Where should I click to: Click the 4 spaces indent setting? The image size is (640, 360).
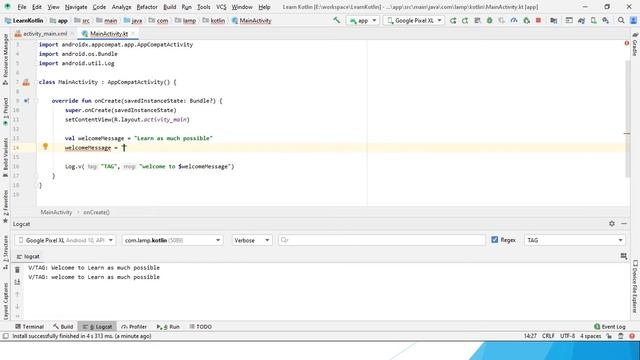591,336
